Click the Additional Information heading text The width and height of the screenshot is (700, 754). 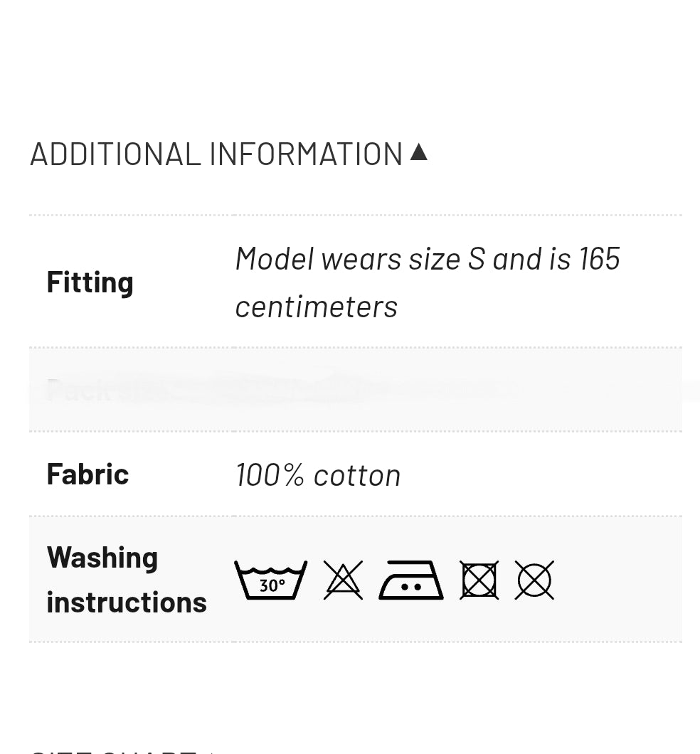pos(216,154)
